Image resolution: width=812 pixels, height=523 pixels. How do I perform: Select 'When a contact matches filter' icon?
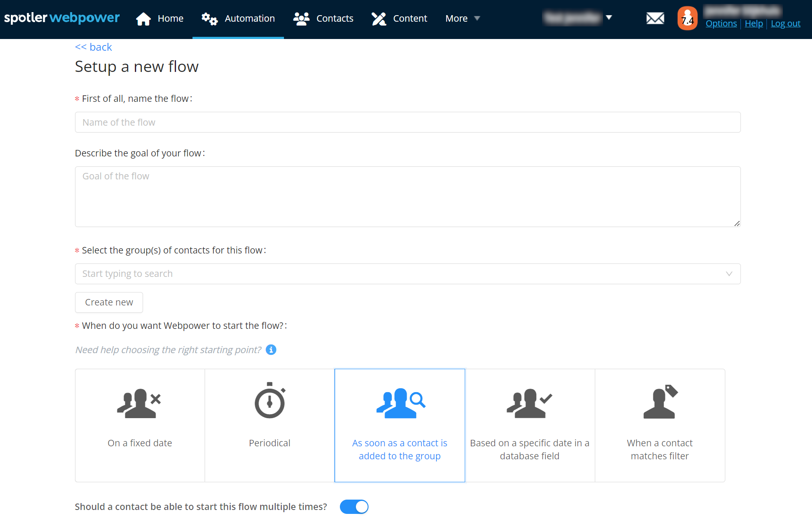[659, 402]
